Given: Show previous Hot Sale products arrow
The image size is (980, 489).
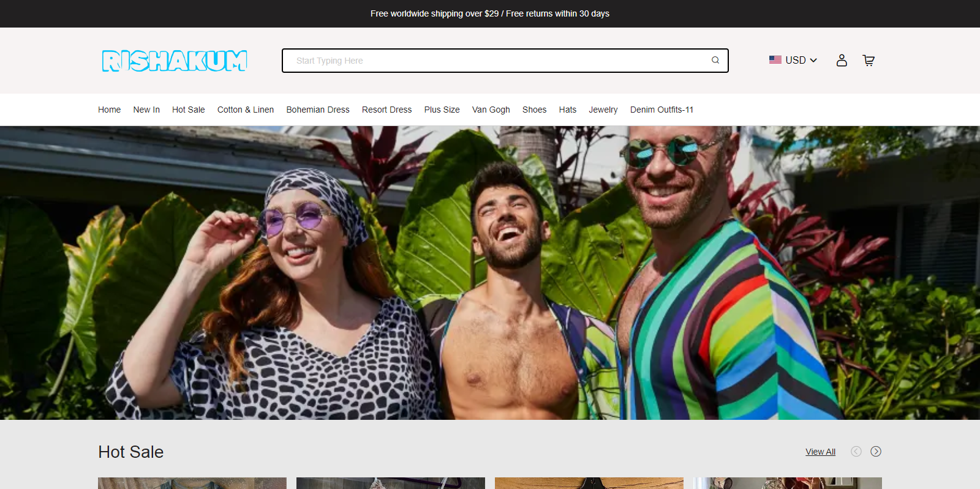Looking at the screenshot, I should point(856,452).
